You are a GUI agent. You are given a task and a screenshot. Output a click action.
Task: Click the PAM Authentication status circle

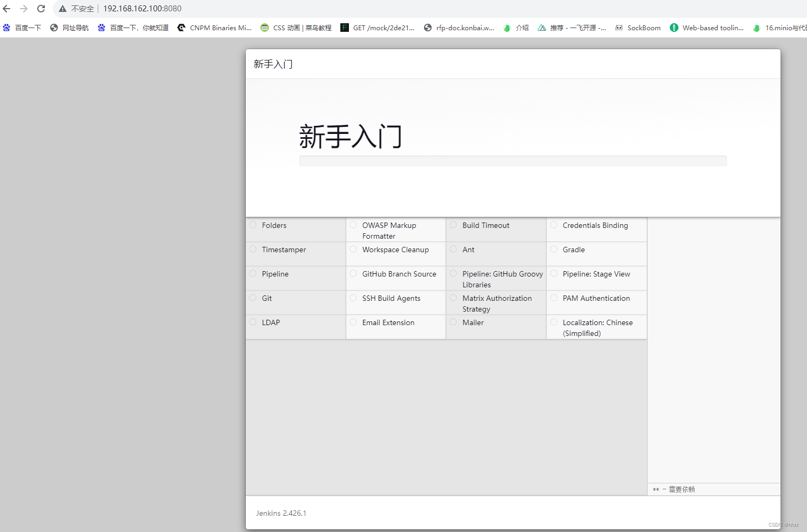pyautogui.click(x=554, y=298)
